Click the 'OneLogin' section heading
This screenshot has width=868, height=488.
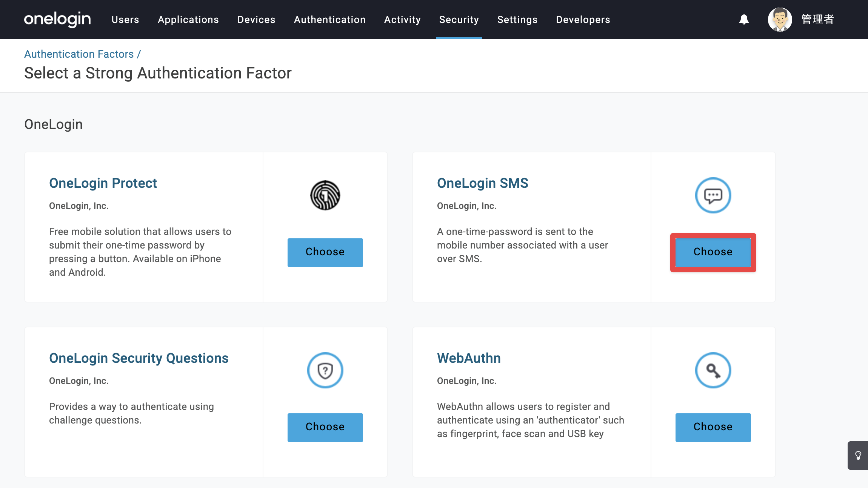click(x=54, y=124)
